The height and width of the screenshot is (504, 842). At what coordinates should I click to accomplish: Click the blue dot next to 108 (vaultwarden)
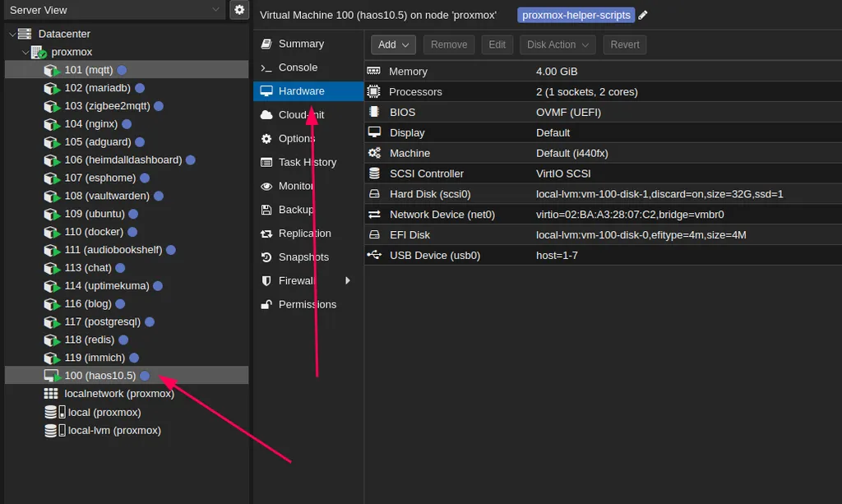158,196
